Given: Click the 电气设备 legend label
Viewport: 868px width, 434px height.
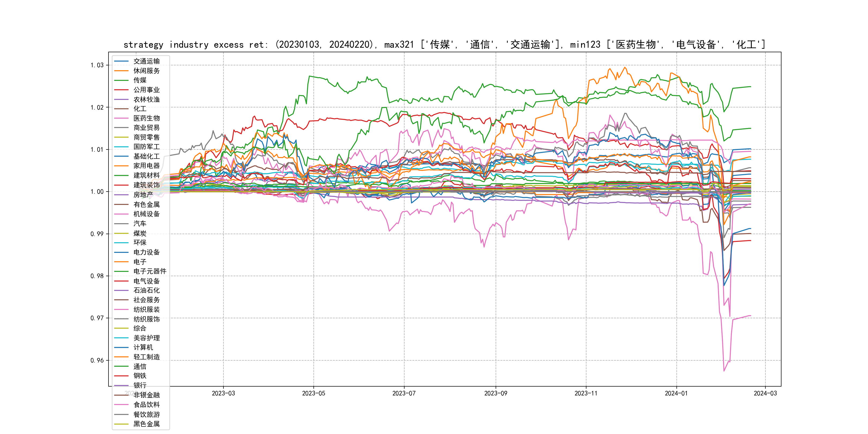Looking at the screenshot, I should pyautogui.click(x=147, y=281).
